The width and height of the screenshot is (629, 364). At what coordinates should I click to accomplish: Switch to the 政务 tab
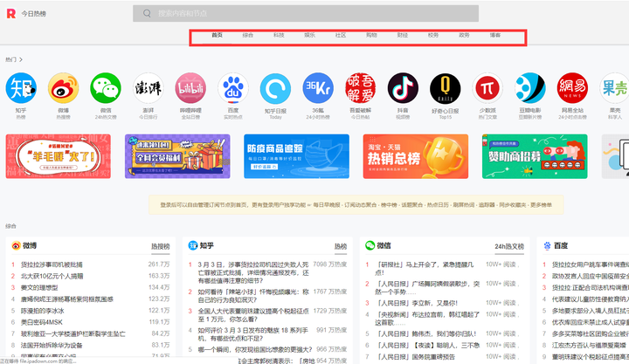click(x=464, y=35)
